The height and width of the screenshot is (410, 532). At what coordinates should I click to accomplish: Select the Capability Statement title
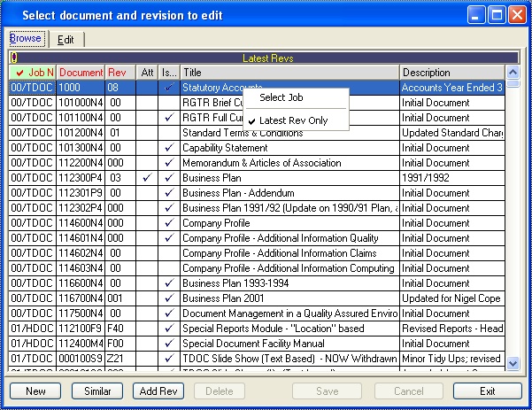[x=289, y=148]
